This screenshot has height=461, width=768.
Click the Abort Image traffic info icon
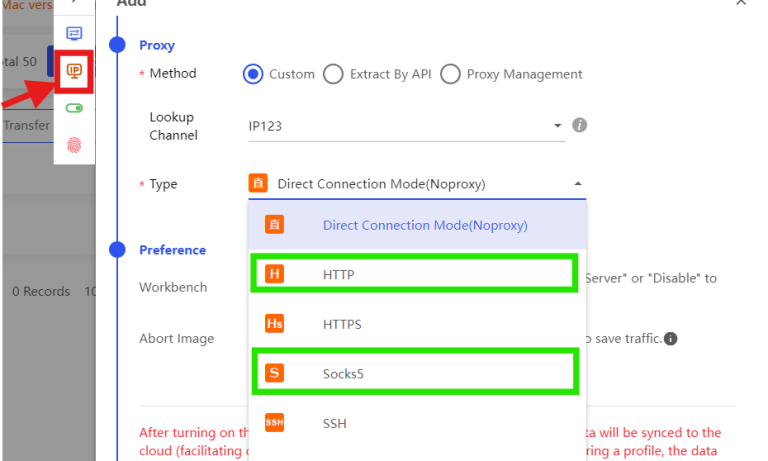[671, 338]
